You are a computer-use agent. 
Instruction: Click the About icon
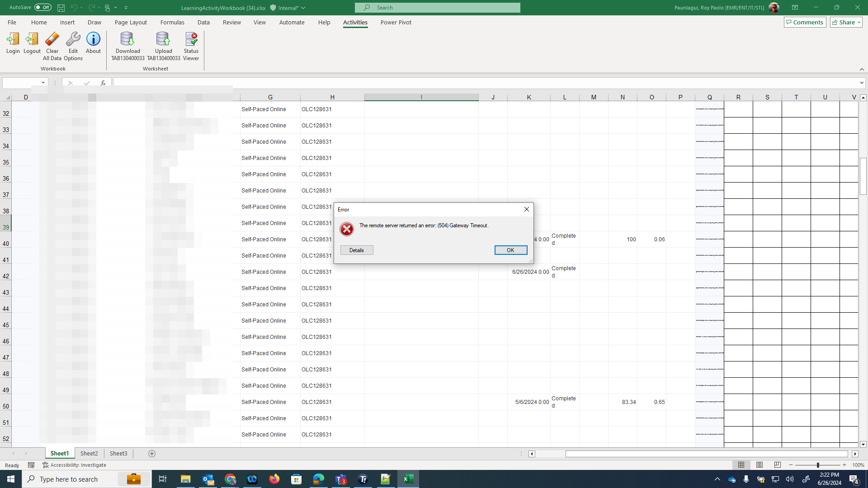(93, 44)
